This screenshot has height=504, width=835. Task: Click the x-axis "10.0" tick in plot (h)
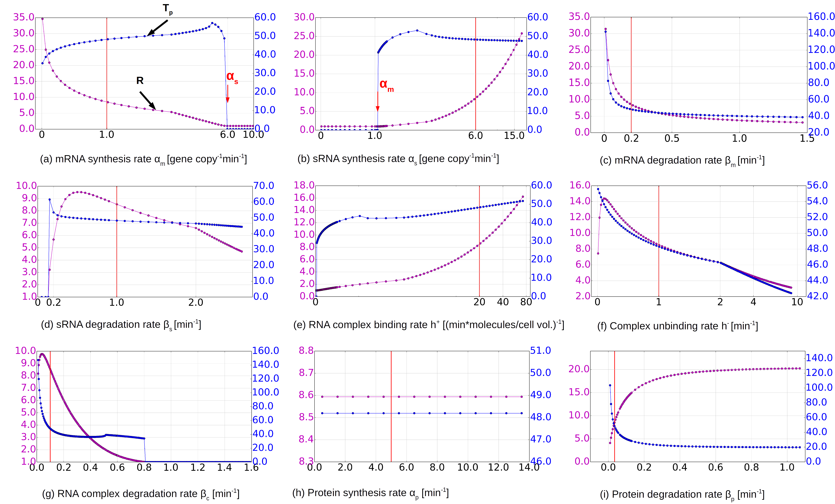468,467
